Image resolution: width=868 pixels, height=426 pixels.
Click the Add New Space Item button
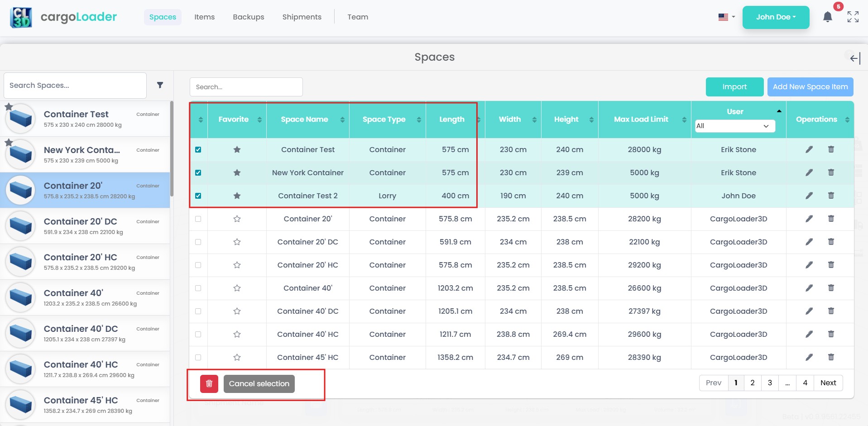pos(810,87)
